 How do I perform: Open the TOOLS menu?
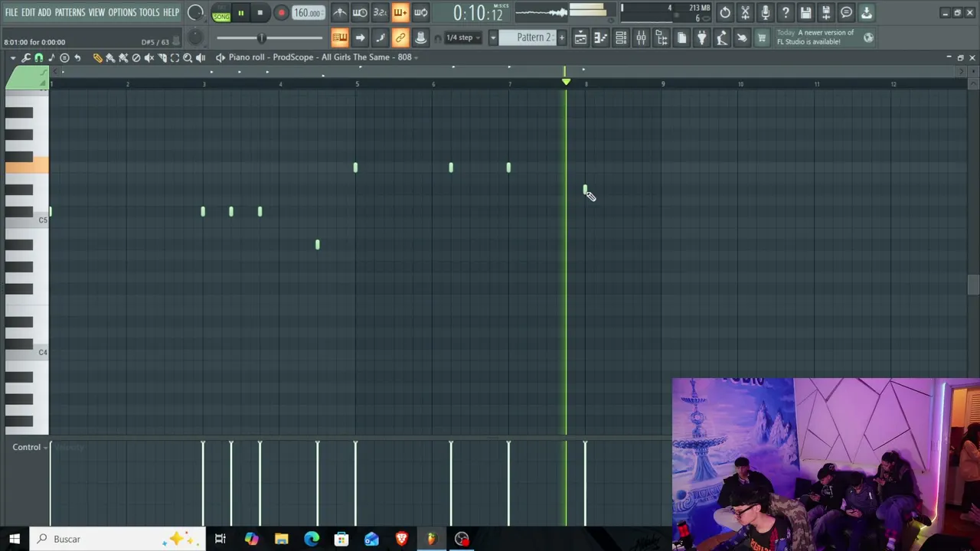coord(149,12)
